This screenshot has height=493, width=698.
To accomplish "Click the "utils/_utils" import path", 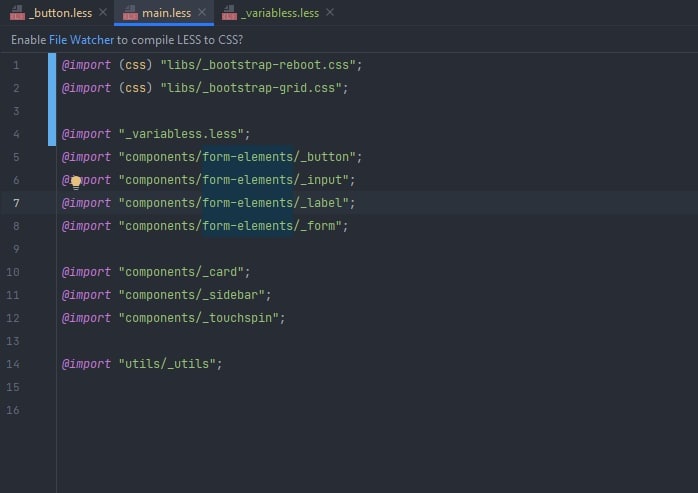I will coord(167,364).
